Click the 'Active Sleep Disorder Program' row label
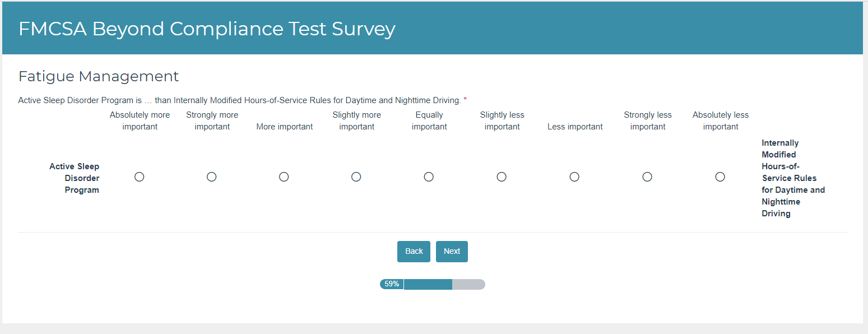 (x=75, y=178)
